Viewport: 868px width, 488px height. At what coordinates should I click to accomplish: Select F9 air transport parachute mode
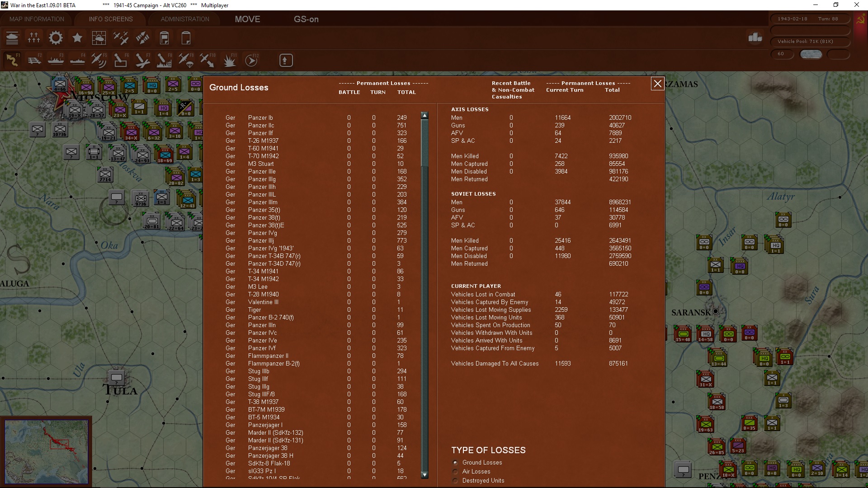(x=185, y=60)
